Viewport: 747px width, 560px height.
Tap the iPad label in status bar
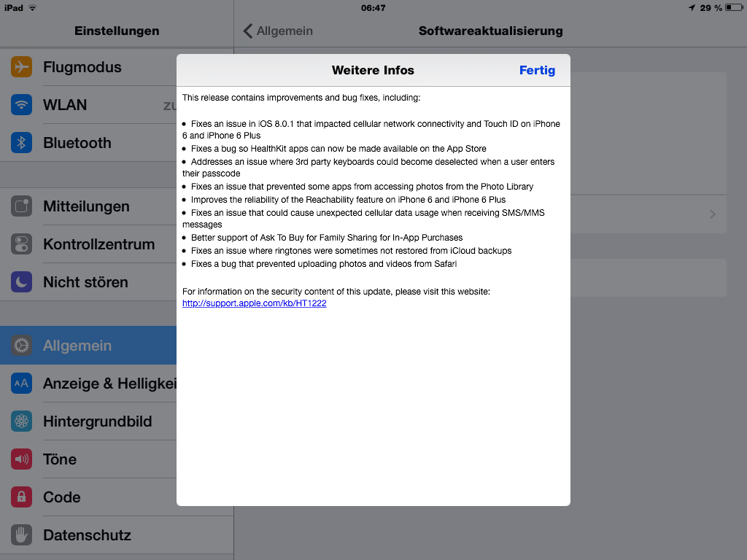pos(13,7)
